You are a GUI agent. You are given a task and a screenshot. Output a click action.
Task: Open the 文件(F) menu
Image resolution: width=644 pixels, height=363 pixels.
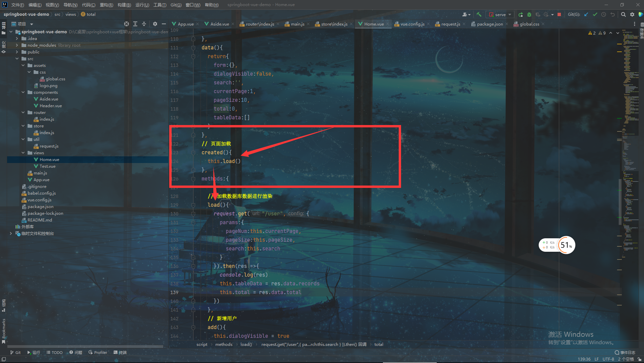pos(17,5)
